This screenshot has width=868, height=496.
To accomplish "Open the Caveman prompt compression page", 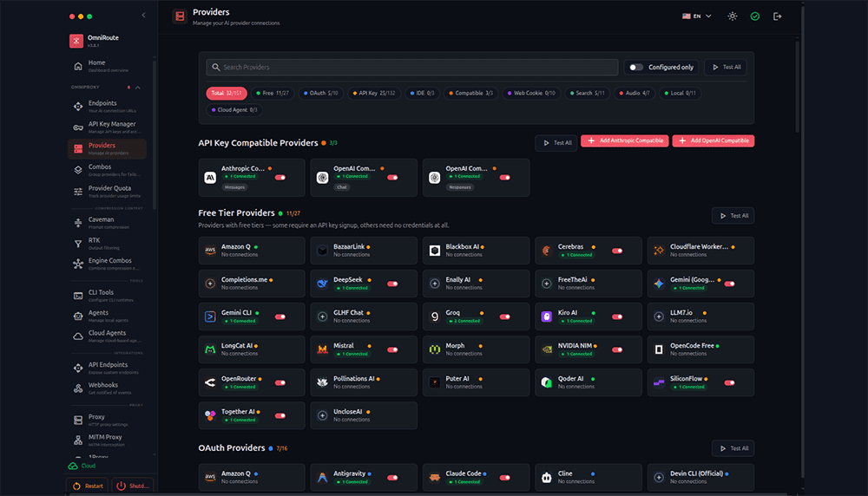I will point(106,222).
